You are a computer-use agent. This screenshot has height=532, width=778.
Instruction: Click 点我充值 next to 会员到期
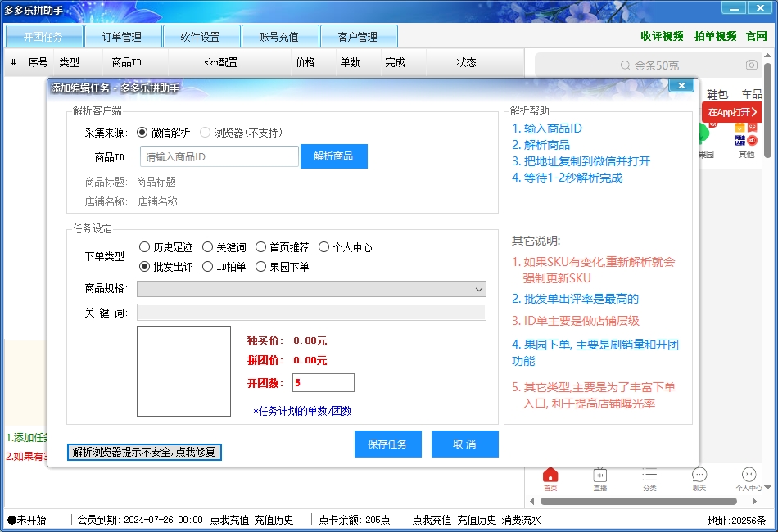click(x=230, y=520)
